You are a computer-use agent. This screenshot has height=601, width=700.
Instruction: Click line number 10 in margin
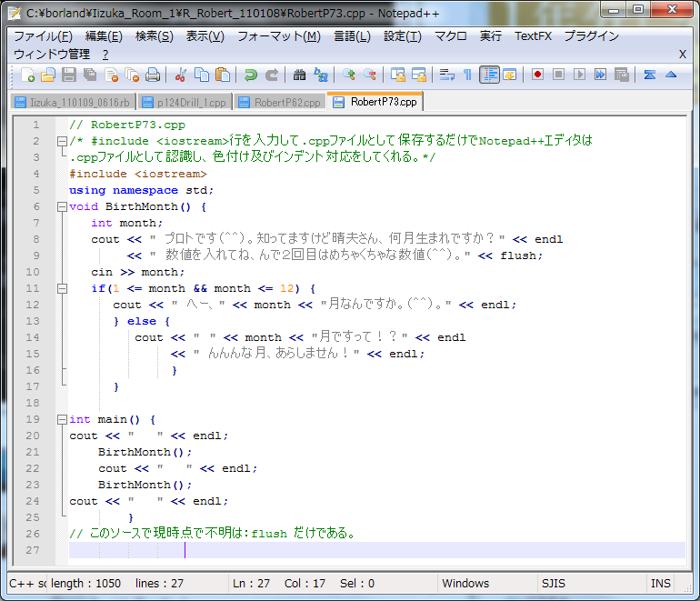coord(33,272)
